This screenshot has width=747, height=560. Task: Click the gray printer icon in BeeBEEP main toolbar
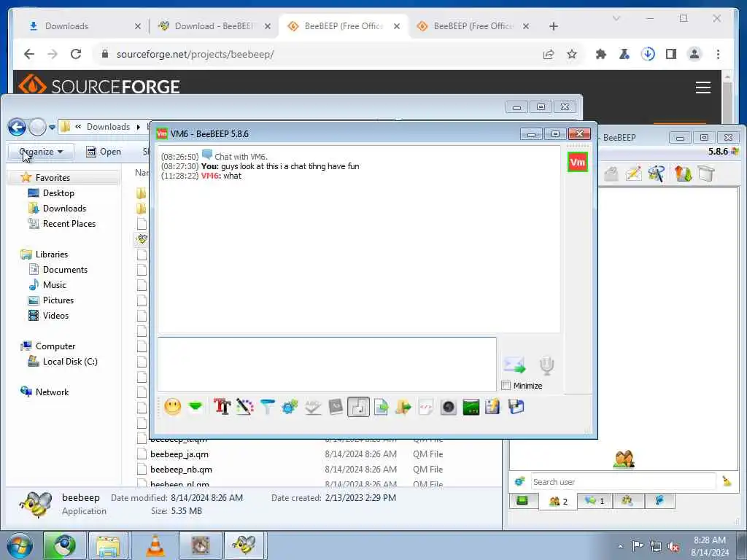click(x=611, y=174)
